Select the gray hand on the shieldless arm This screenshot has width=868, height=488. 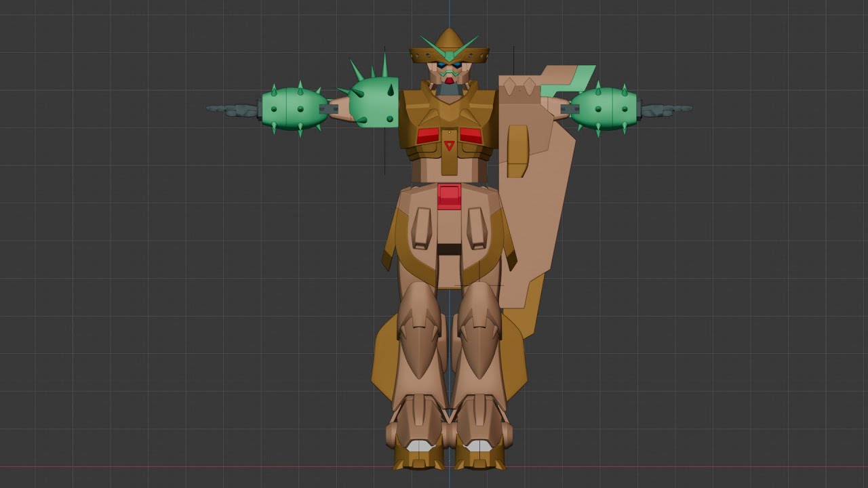[x=233, y=110]
